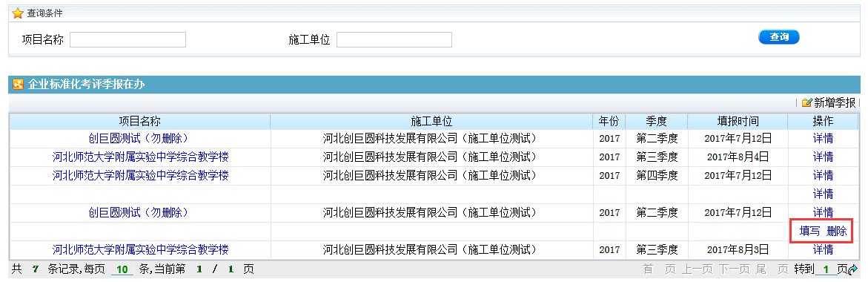Click 下一页 pagination link

coord(735,270)
